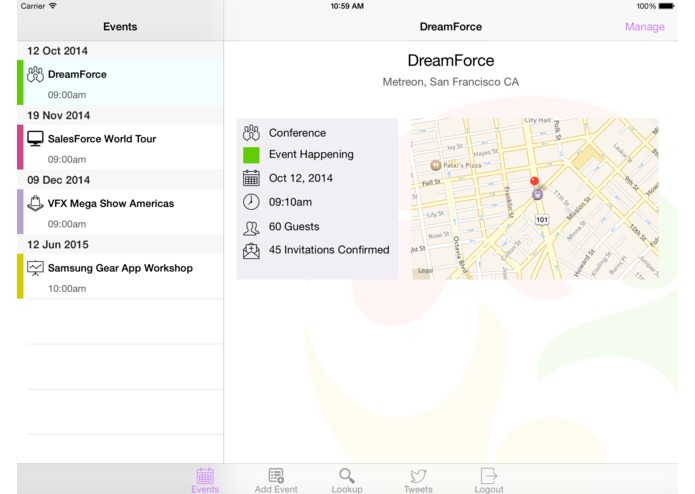The image size is (695, 494).
Task: Click the bell icon of VFX Mega Show
Action: [35, 203]
